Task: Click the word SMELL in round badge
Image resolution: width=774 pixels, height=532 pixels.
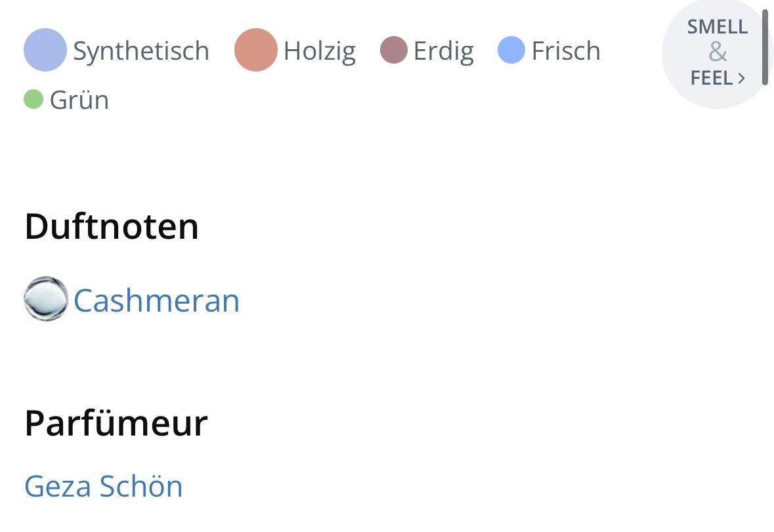Action: (718, 27)
